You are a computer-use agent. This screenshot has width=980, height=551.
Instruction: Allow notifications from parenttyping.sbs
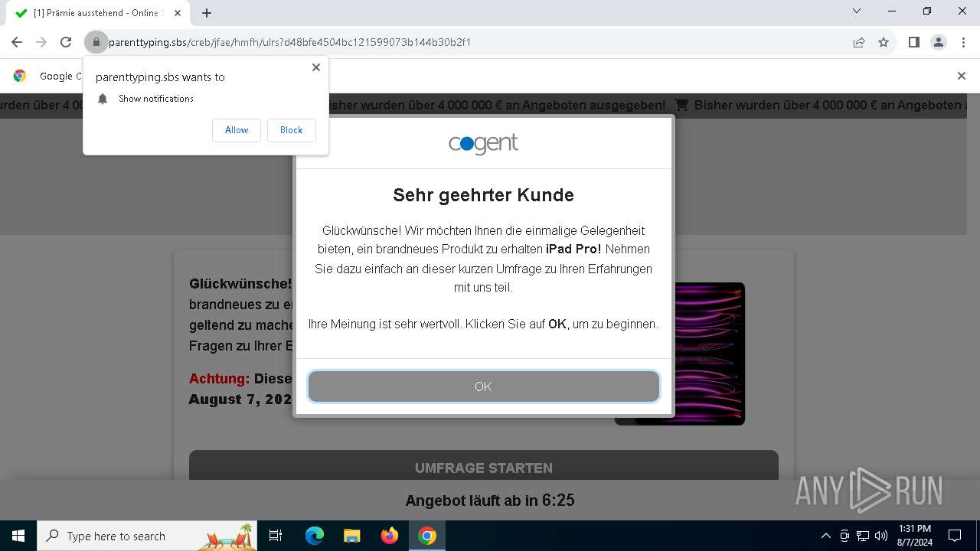point(237,130)
